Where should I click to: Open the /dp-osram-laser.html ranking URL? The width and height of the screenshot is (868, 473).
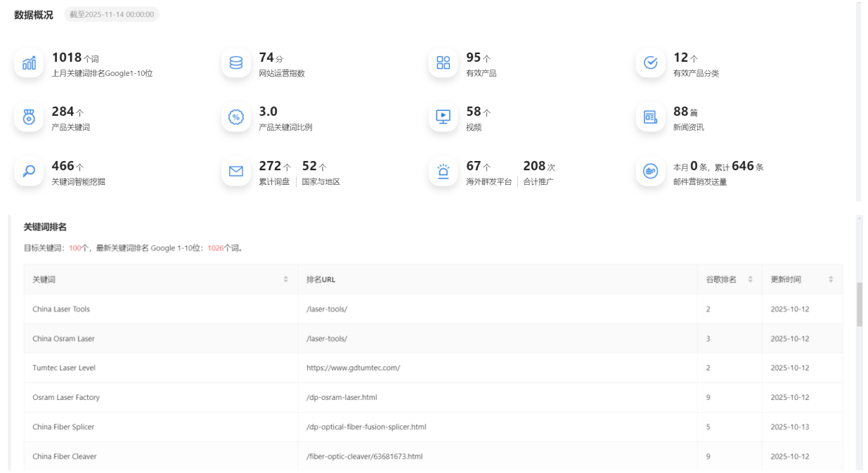[342, 398]
